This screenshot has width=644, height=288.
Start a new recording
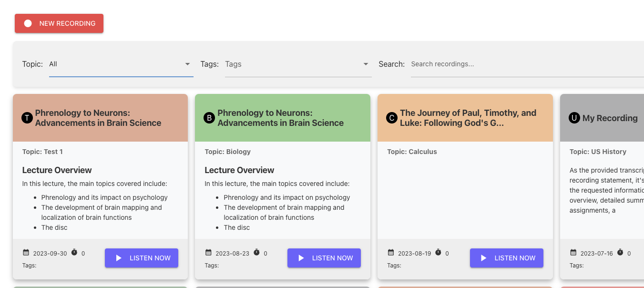pos(59,23)
